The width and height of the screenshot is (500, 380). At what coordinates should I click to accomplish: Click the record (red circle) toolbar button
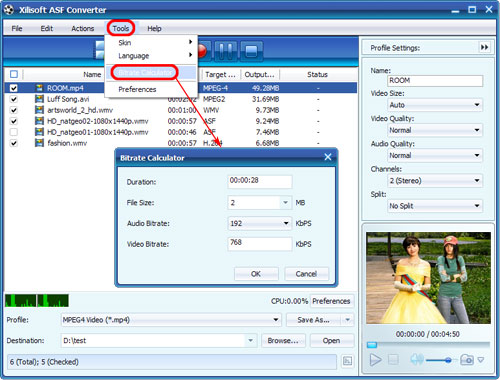pyautogui.click(x=203, y=51)
